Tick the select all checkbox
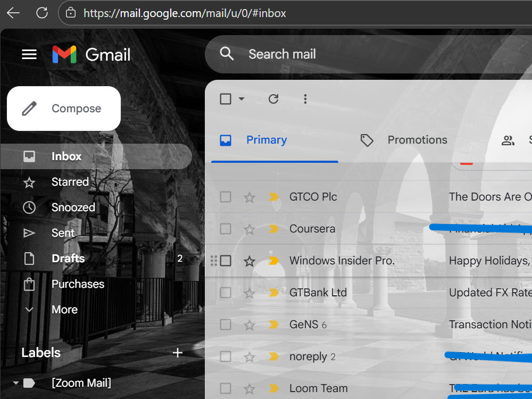This screenshot has height=399, width=532. (226, 99)
